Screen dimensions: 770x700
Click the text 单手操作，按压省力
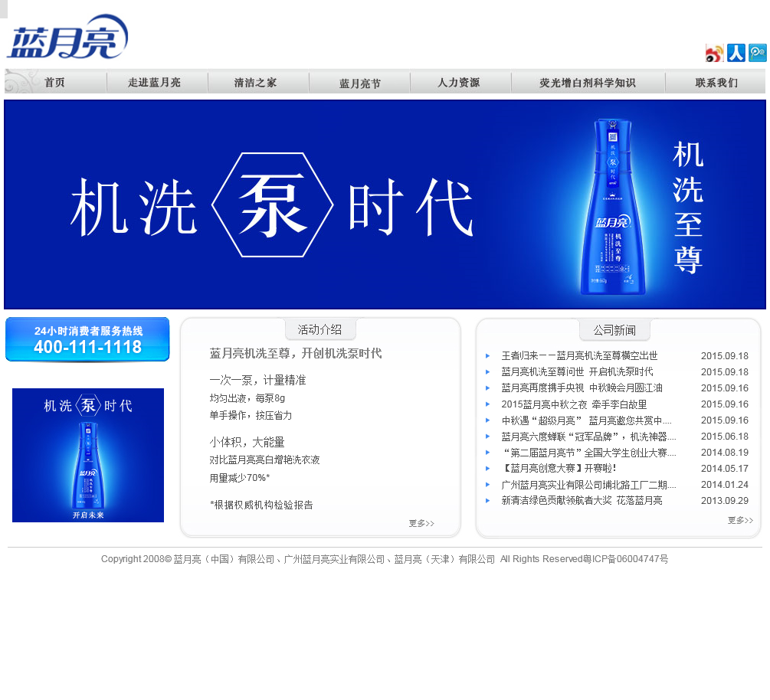[x=251, y=415]
